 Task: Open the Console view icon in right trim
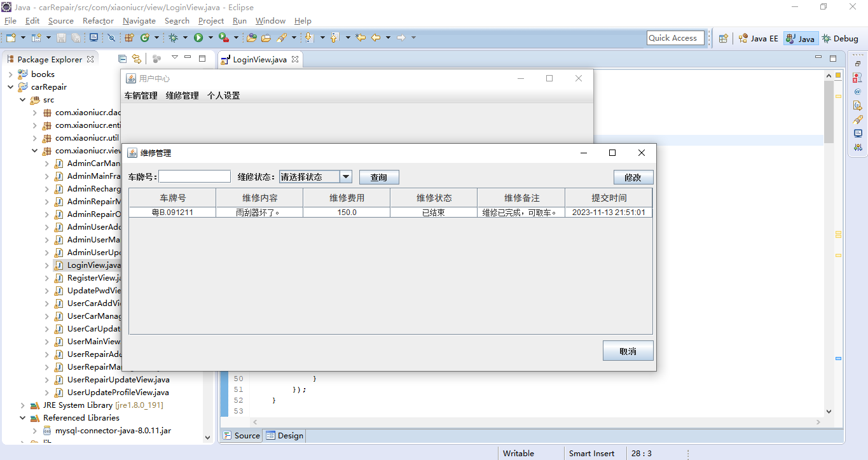click(858, 134)
